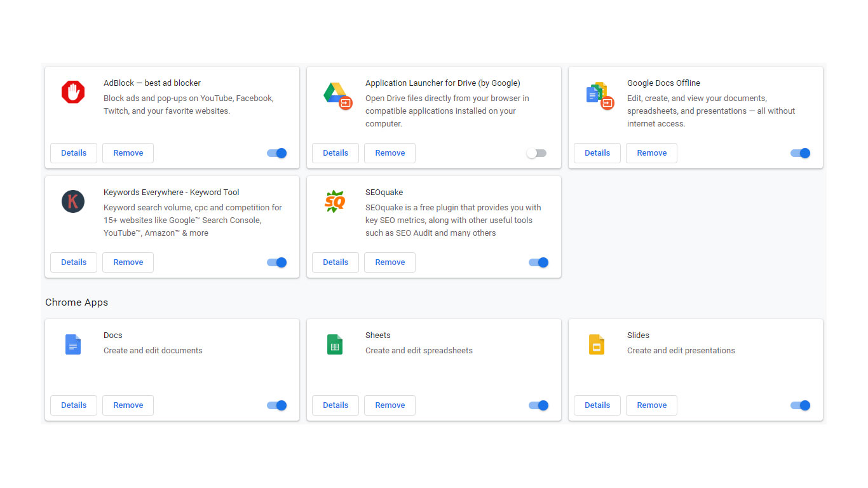Click the 'Edit, create, and view' description text

click(711, 111)
